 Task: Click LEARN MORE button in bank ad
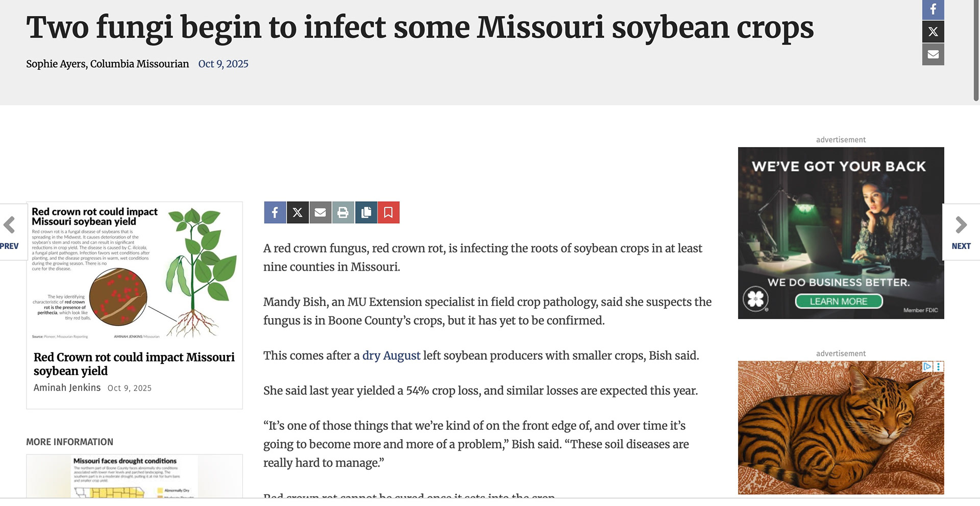click(x=839, y=301)
